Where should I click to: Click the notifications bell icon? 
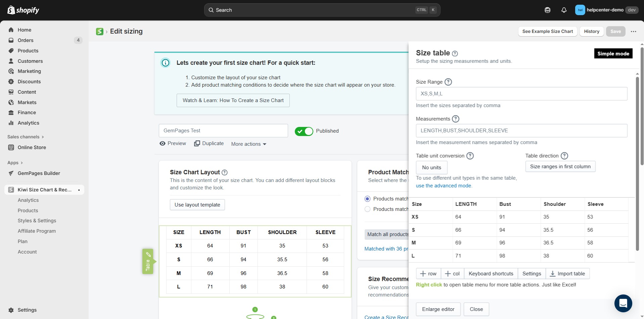(564, 10)
